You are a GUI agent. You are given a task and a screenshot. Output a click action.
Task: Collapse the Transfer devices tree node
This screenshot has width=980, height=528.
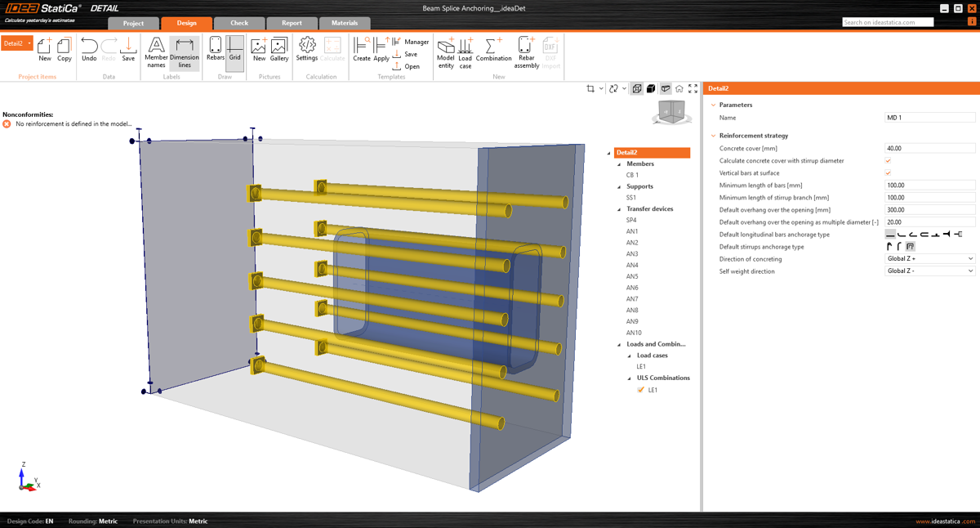tap(619, 209)
